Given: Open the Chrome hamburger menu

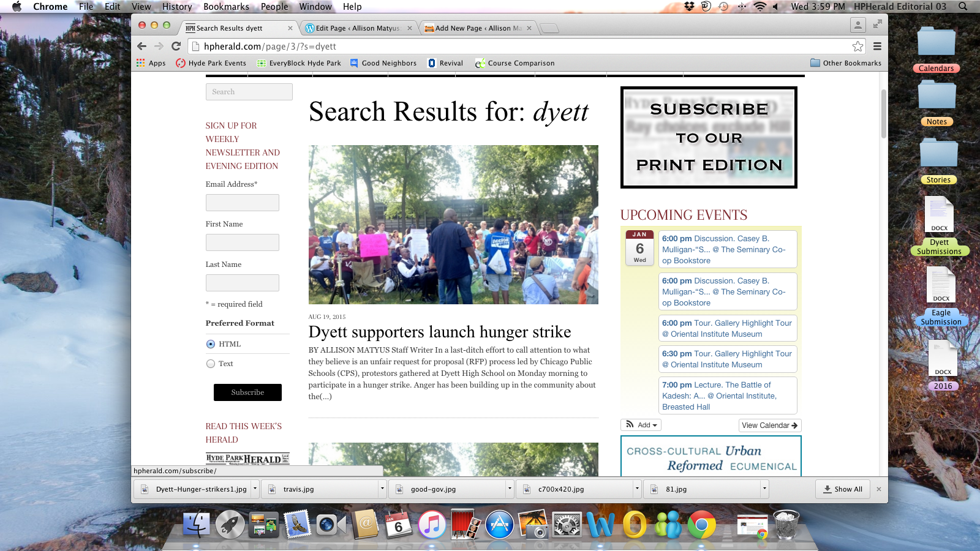Looking at the screenshot, I should (877, 46).
